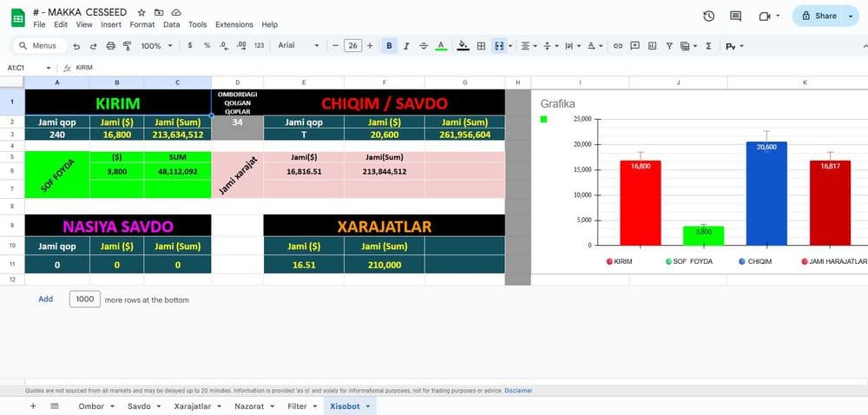Open all sheets list icon
The image size is (868, 415).
click(x=54, y=406)
